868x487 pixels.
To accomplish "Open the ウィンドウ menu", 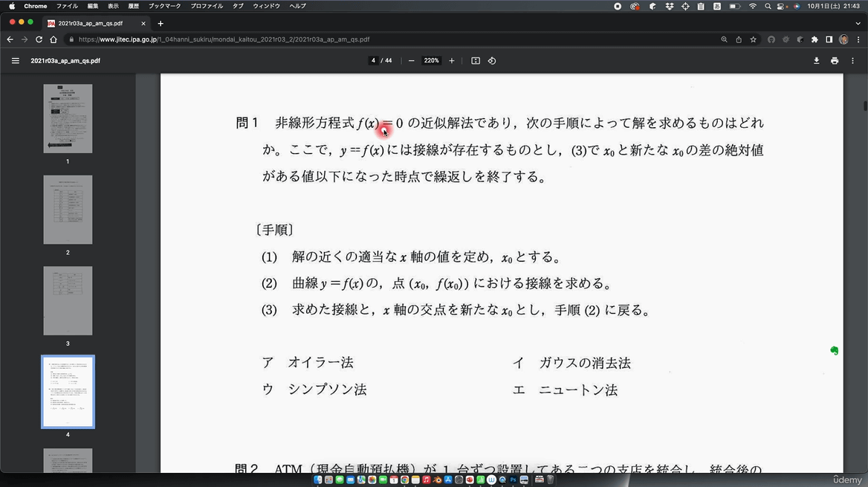I will (266, 6).
